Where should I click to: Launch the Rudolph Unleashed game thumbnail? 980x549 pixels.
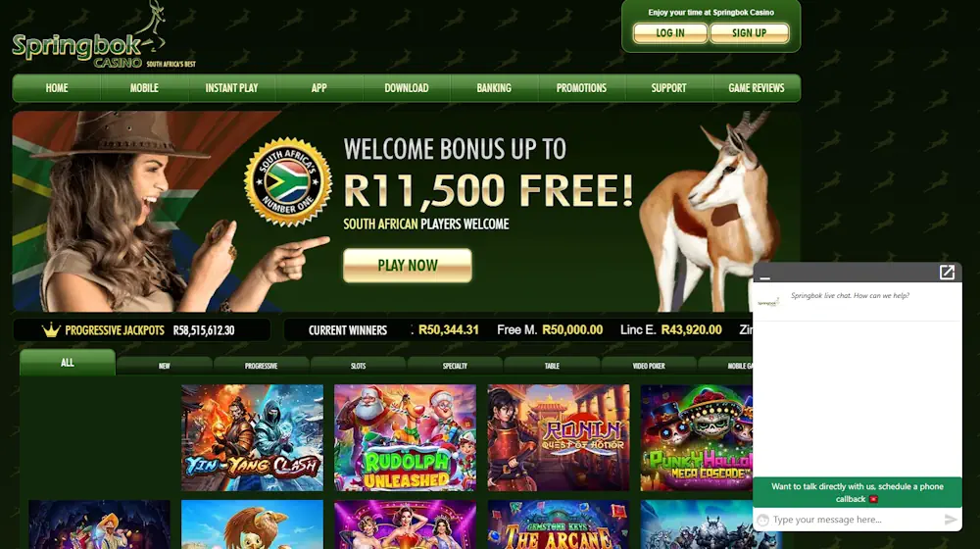point(405,437)
